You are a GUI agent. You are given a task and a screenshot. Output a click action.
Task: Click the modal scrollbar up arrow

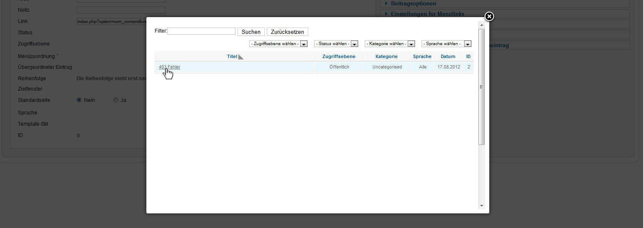tap(482, 25)
